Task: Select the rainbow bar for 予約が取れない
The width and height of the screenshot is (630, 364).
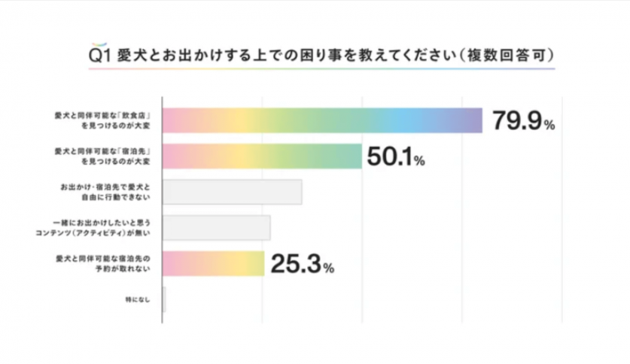Action: 214,262
